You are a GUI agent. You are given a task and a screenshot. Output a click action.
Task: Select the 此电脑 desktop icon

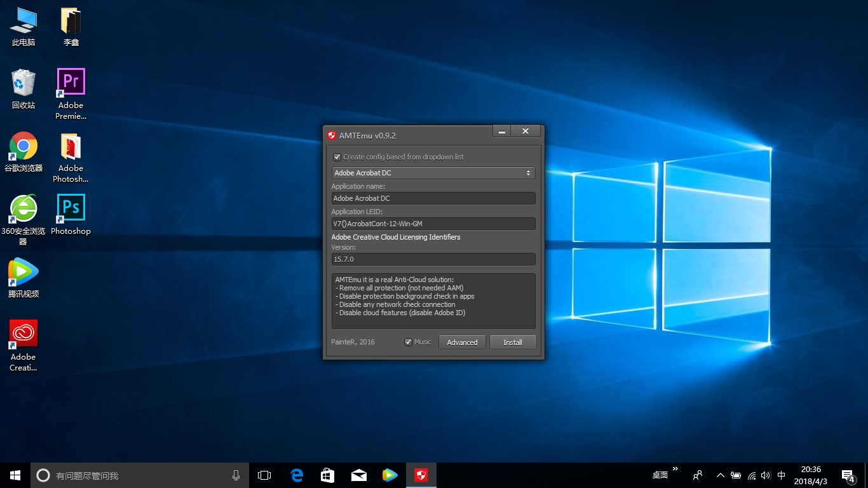click(x=24, y=27)
